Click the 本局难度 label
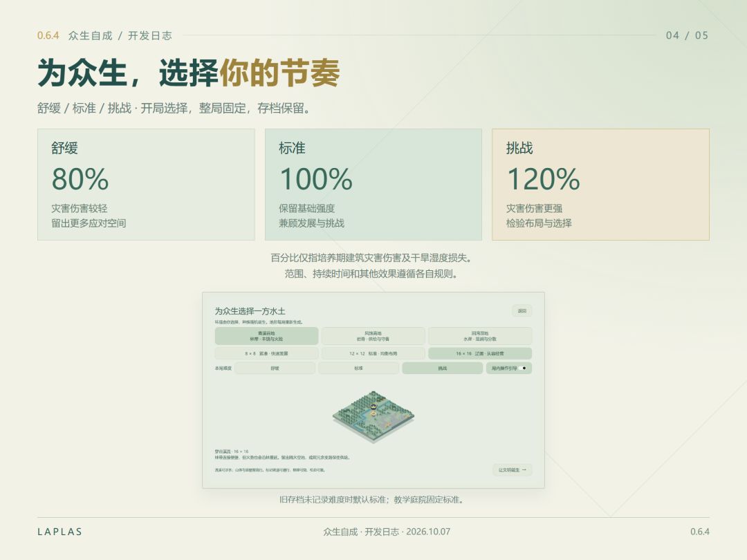 click(x=223, y=368)
